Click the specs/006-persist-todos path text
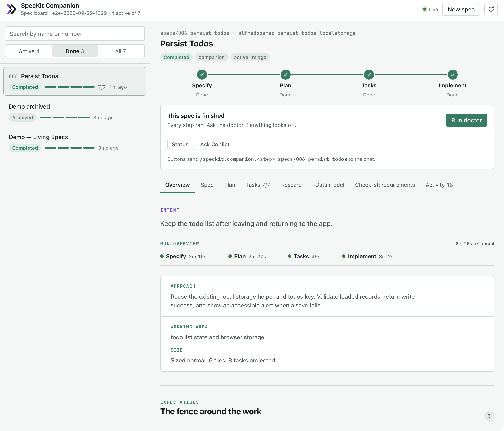This screenshot has width=504, height=431. 195,33
